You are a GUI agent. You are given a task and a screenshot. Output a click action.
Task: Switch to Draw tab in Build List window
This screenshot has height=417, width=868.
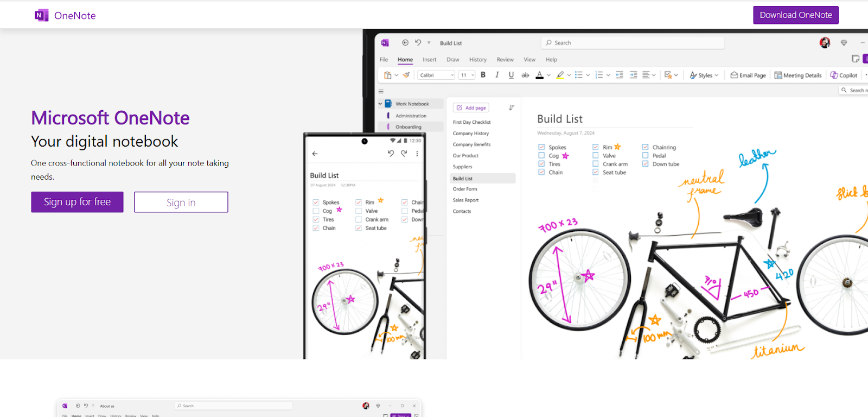[453, 60]
